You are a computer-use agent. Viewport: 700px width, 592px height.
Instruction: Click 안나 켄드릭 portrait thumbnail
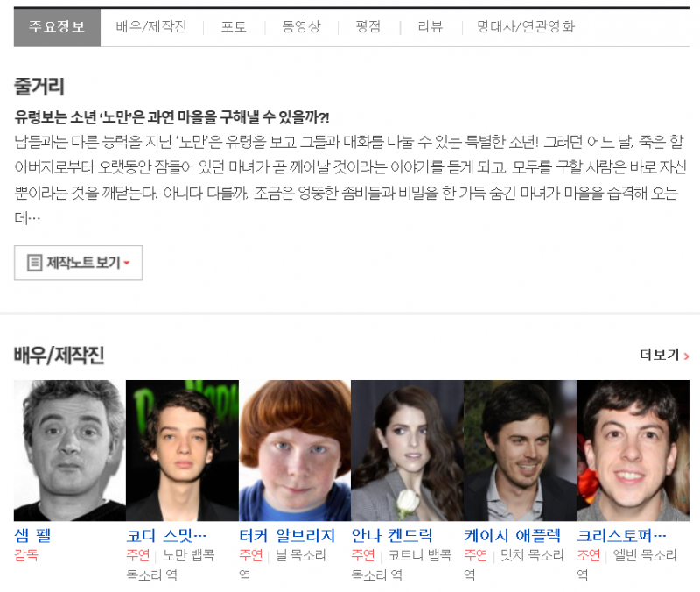(407, 450)
